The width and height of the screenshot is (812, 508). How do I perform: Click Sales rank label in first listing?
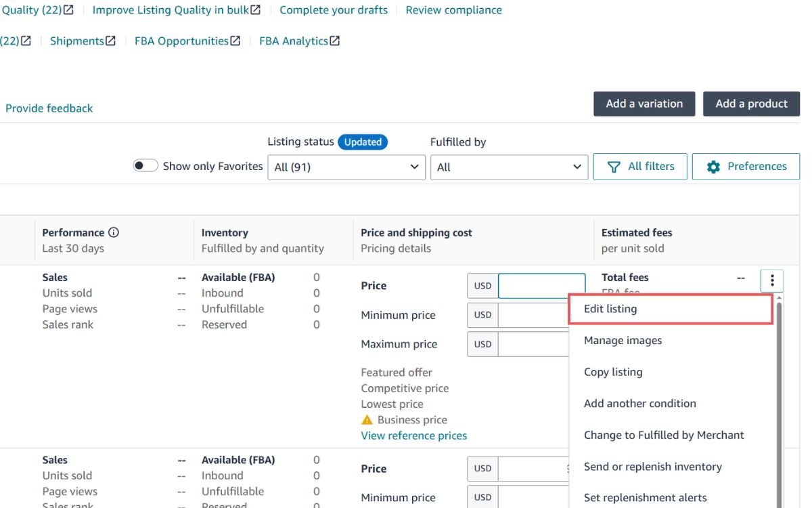[x=68, y=324]
